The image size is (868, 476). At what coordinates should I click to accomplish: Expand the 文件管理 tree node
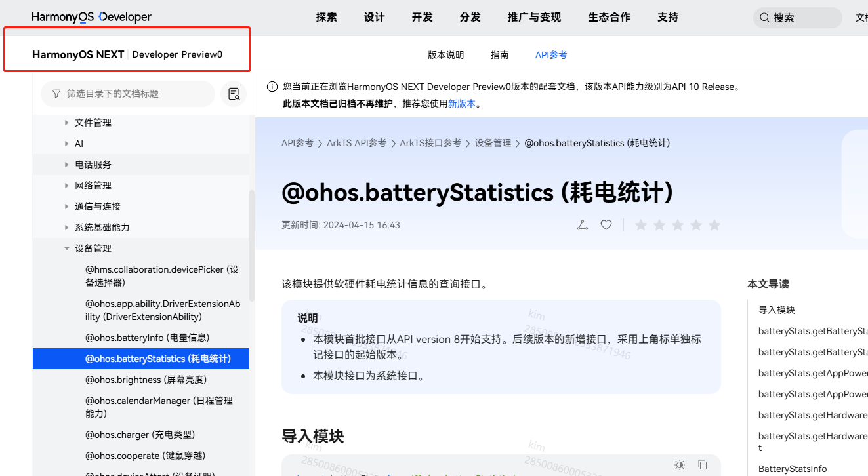pyautogui.click(x=67, y=123)
